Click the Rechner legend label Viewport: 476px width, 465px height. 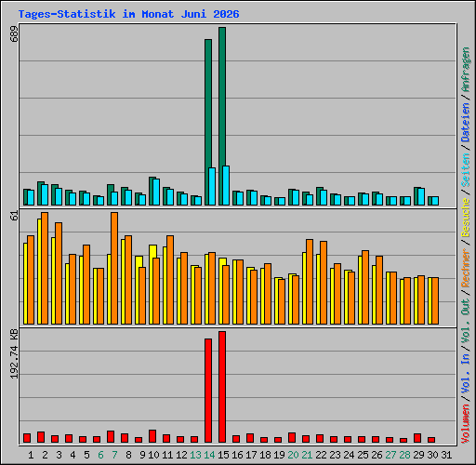(466, 268)
